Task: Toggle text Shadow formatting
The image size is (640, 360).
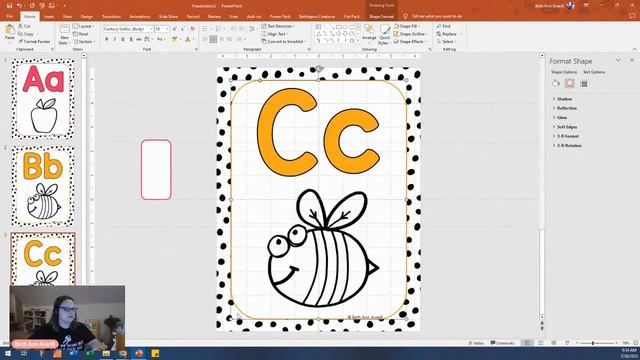Action: coord(131,39)
